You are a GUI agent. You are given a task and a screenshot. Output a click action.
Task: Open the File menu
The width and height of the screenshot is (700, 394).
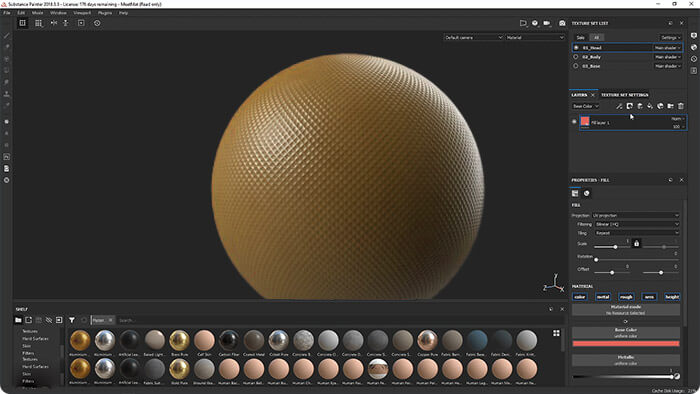click(x=7, y=13)
